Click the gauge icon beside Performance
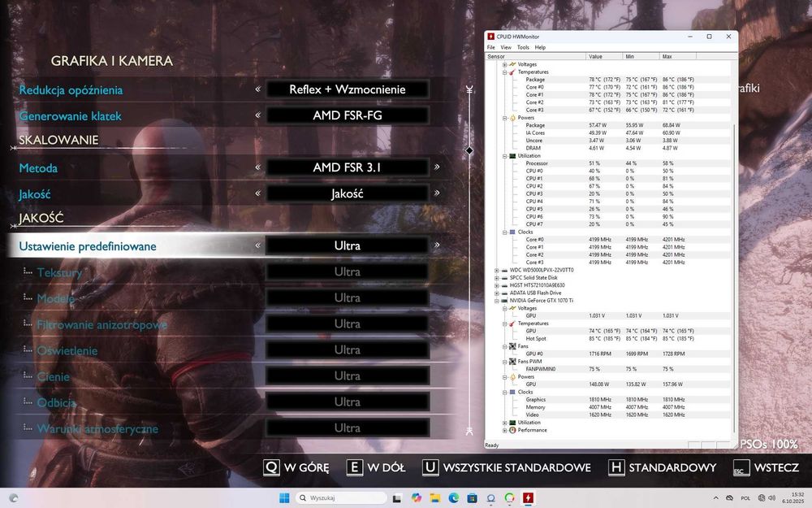This screenshot has width=812, height=508. (x=512, y=430)
